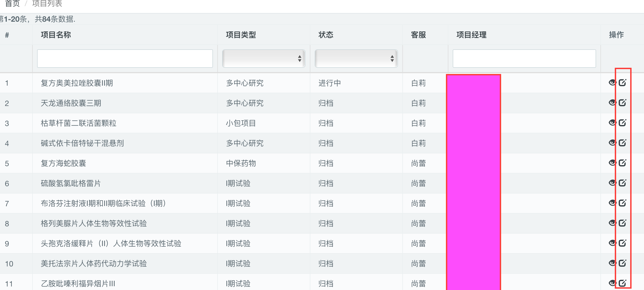Select project name 复方海蛇胶囊

tap(63, 163)
